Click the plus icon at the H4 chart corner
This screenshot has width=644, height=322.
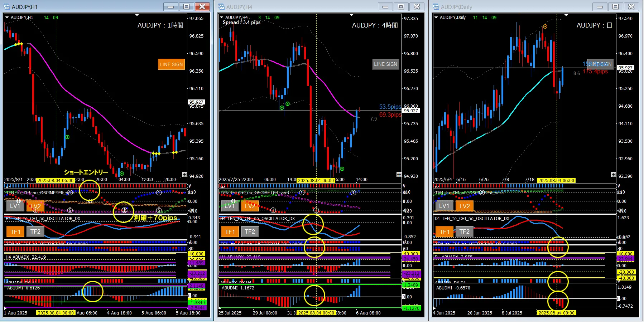click(399, 175)
